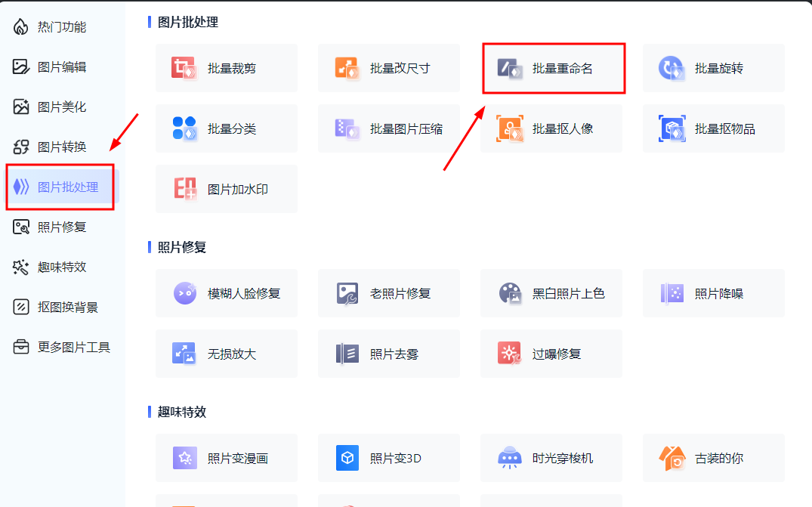Click the 热门功能 flame icon
The image size is (812, 507).
(20, 27)
